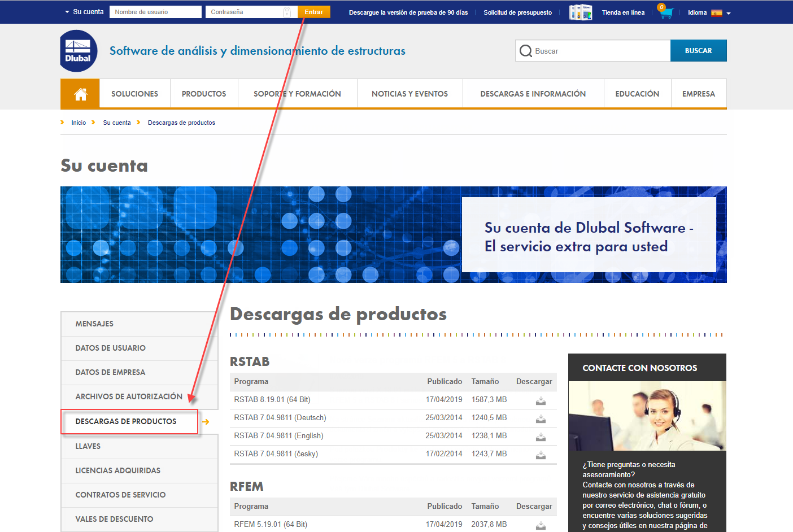Open LICENCIAS ADQUIRIDAS sidebar item
The width and height of the screenshot is (793, 532).
tap(139, 470)
